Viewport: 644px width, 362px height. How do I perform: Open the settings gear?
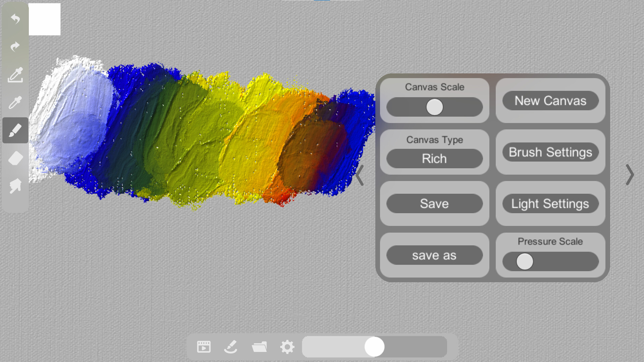(x=287, y=347)
